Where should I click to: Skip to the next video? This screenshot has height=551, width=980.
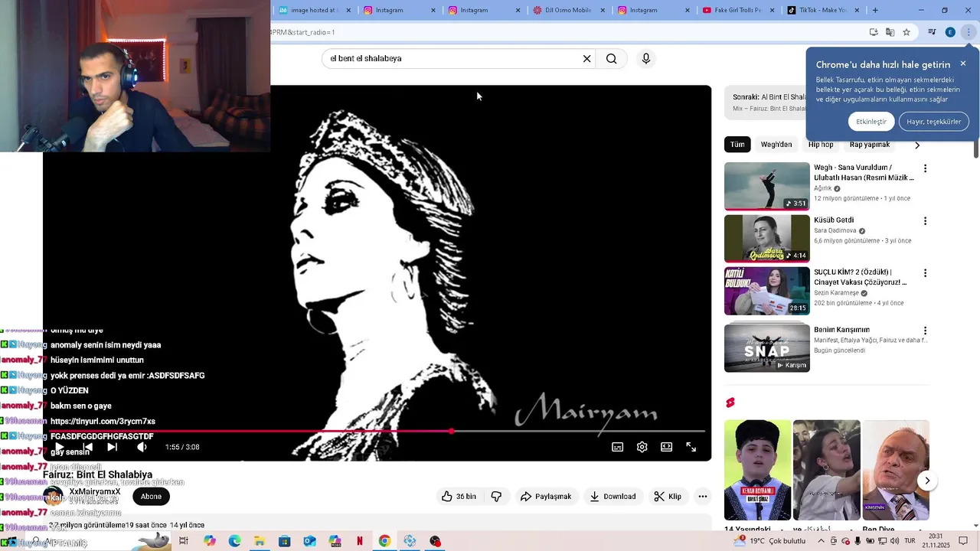pyautogui.click(x=112, y=447)
